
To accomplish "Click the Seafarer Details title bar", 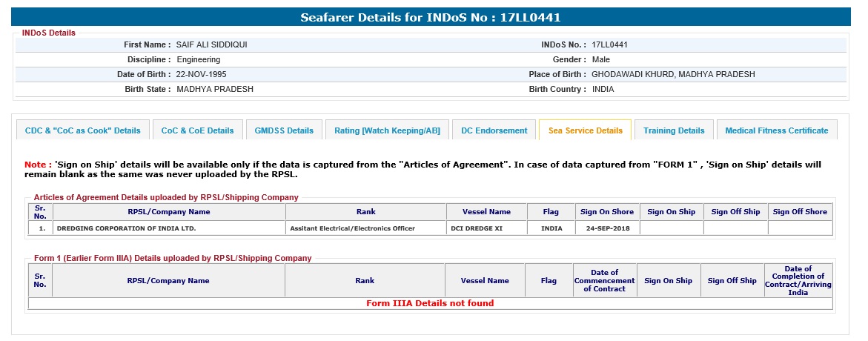I will coord(434,17).
